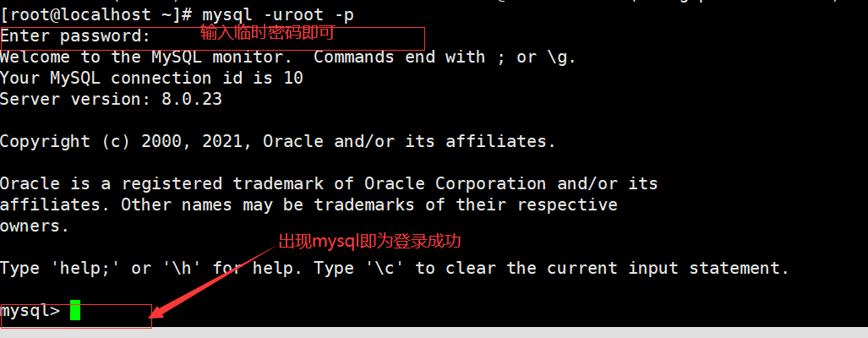The height and width of the screenshot is (338, 868).
Task: Click "affiliates. Other names may be trademarks" line
Action: coord(308,205)
